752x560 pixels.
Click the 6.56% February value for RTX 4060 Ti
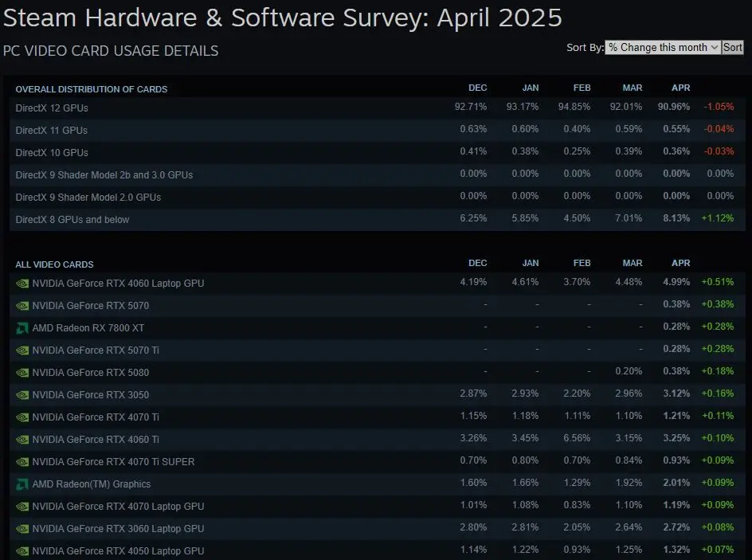pyautogui.click(x=577, y=438)
